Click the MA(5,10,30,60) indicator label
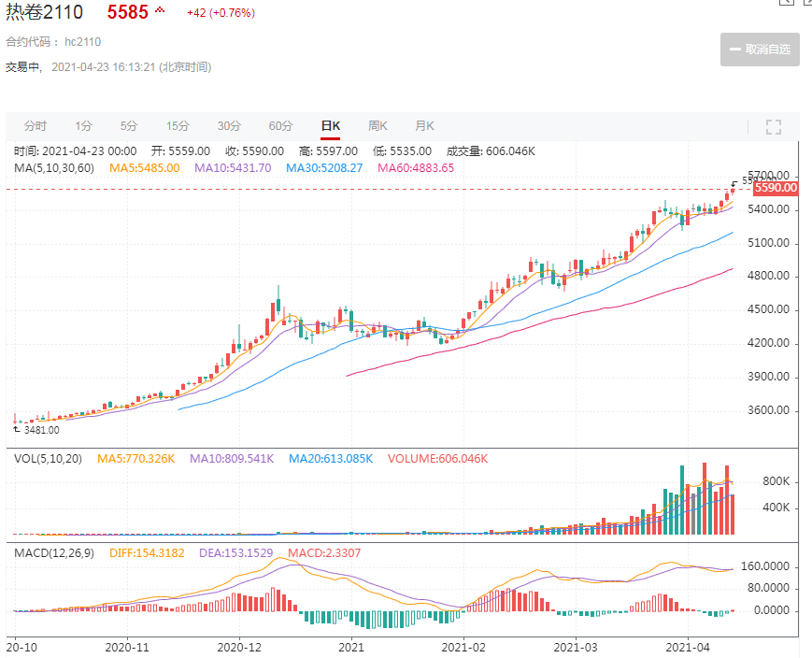812x658 pixels. pos(54,168)
